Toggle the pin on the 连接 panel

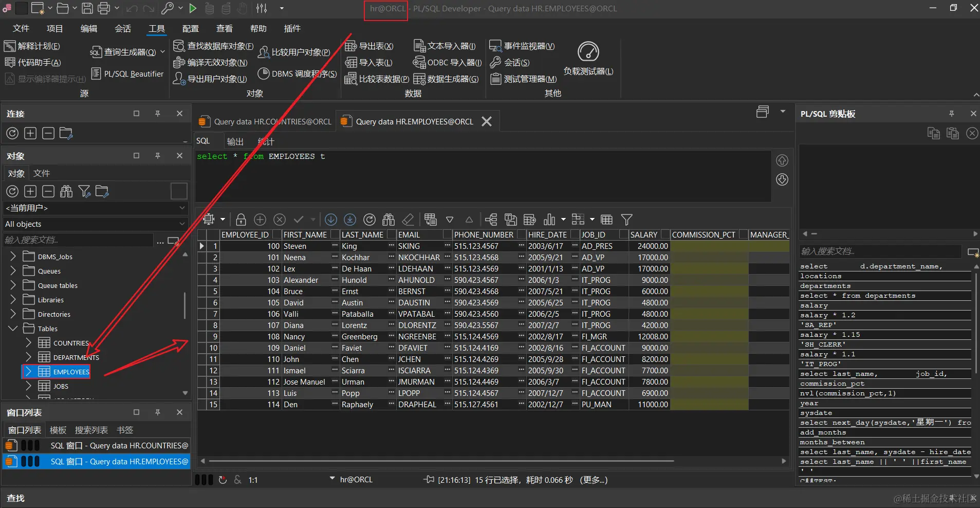click(x=158, y=114)
